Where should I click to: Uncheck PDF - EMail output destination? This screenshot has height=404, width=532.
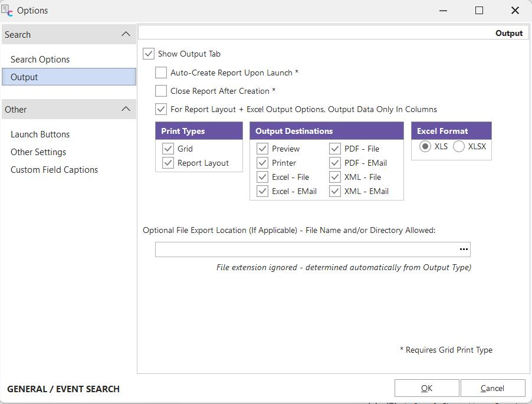(335, 163)
